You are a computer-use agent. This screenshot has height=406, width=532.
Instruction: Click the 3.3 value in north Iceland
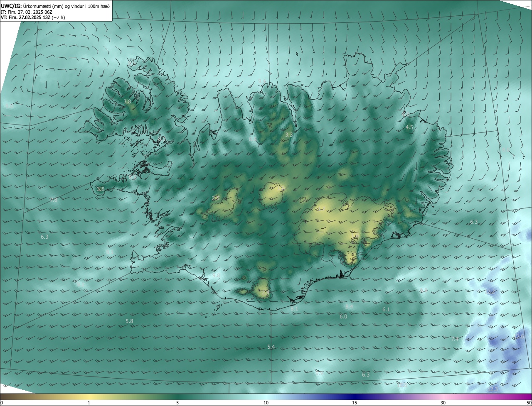289,135
